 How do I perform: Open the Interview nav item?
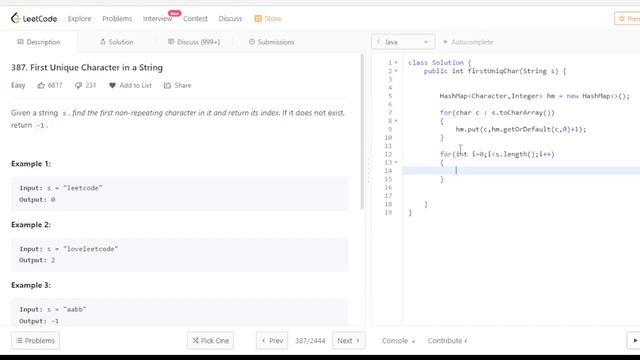157,19
